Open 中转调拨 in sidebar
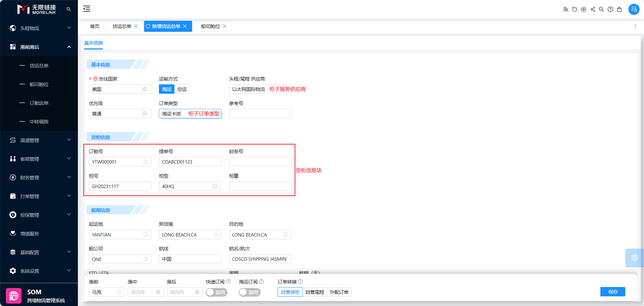The image size is (644, 306). tap(39, 122)
